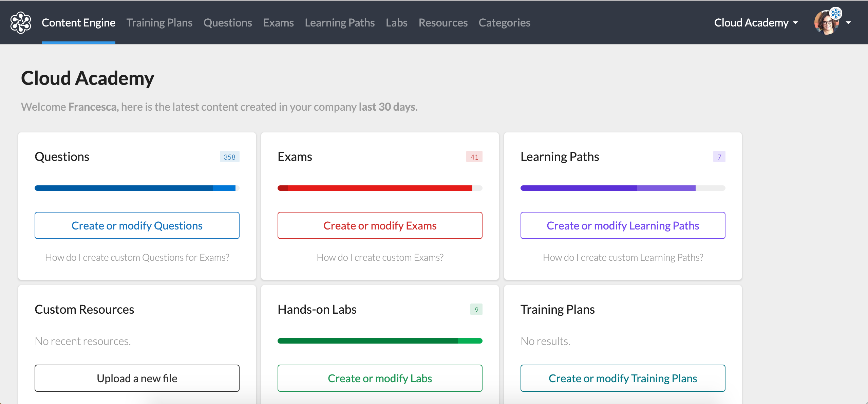
Task: Open Resources in the top menu
Action: [443, 23]
